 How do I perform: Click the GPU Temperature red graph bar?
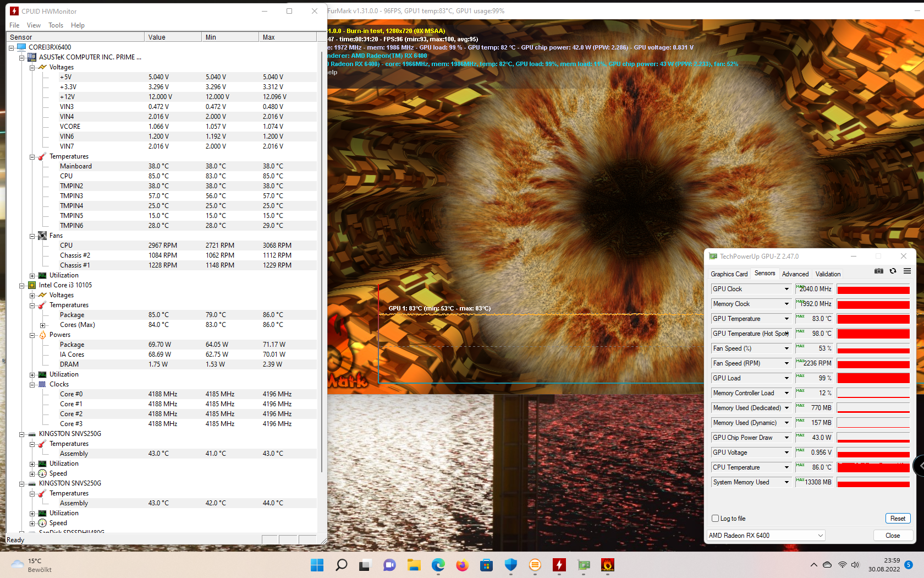coord(873,319)
